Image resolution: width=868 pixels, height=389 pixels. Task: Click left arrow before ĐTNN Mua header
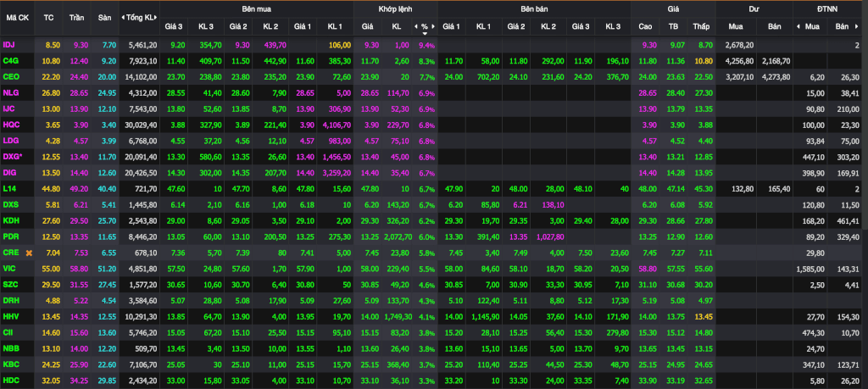pos(798,26)
